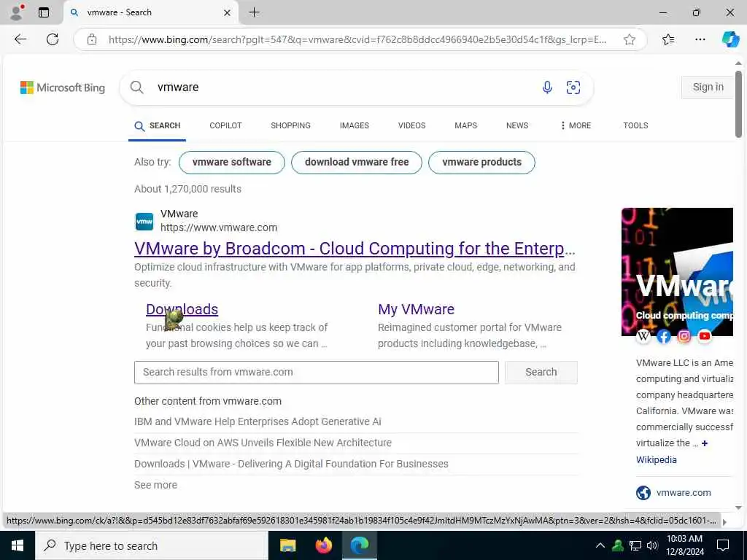Switch to the SHOPPING tab
This screenshot has width=747, height=560.
(x=290, y=125)
